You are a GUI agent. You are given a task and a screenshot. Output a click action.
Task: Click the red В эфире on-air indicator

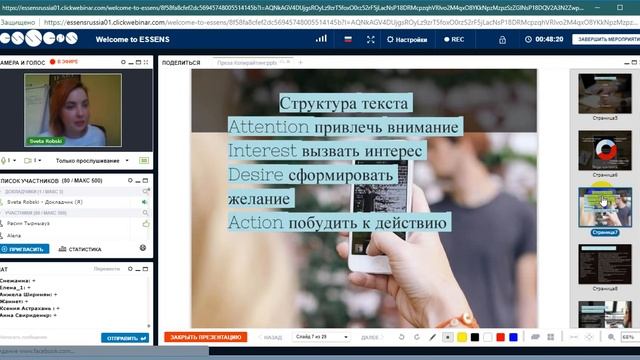pyautogui.click(x=64, y=62)
